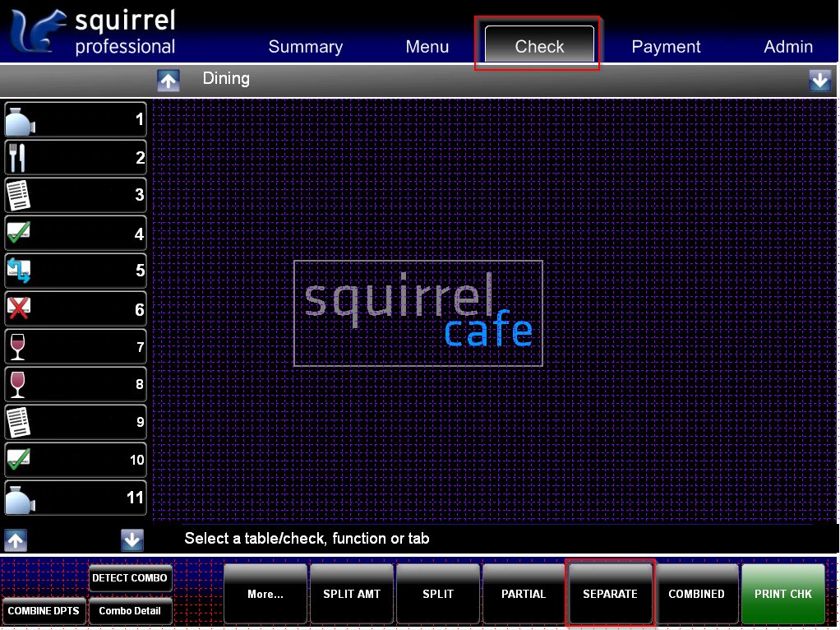Select table 3 with the receipt icon
Screen dimensions: 840x630
tap(76, 195)
